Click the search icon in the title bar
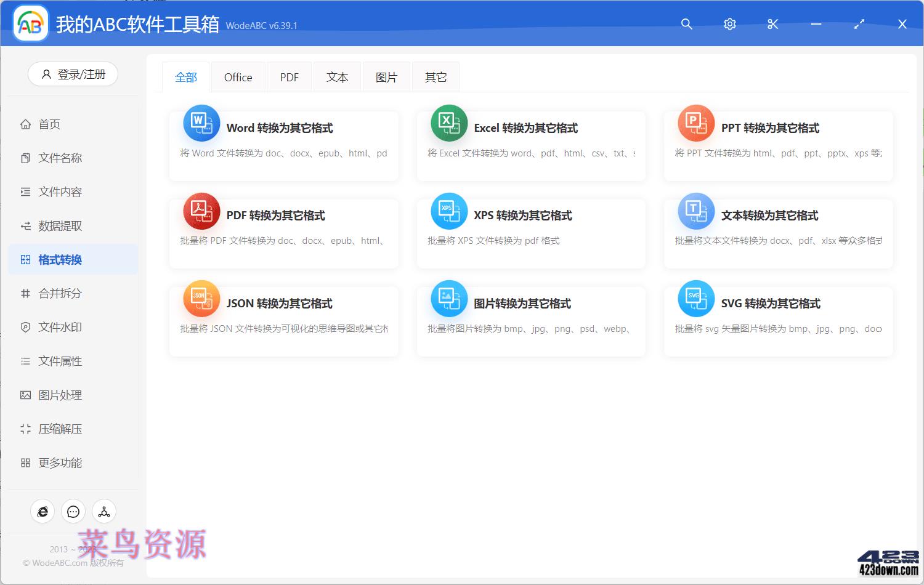This screenshot has height=585, width=924. tap(686, 24)
